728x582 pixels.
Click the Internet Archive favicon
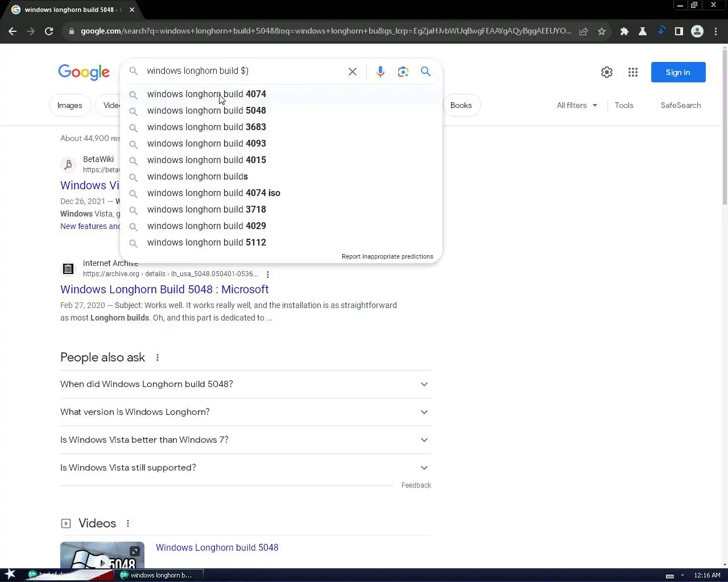(68, 268)
